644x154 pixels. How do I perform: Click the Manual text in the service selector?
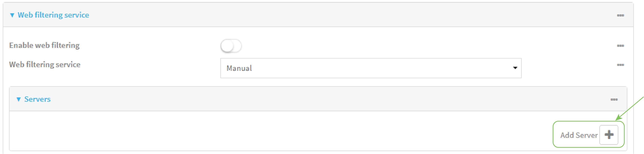click(239, 68)
